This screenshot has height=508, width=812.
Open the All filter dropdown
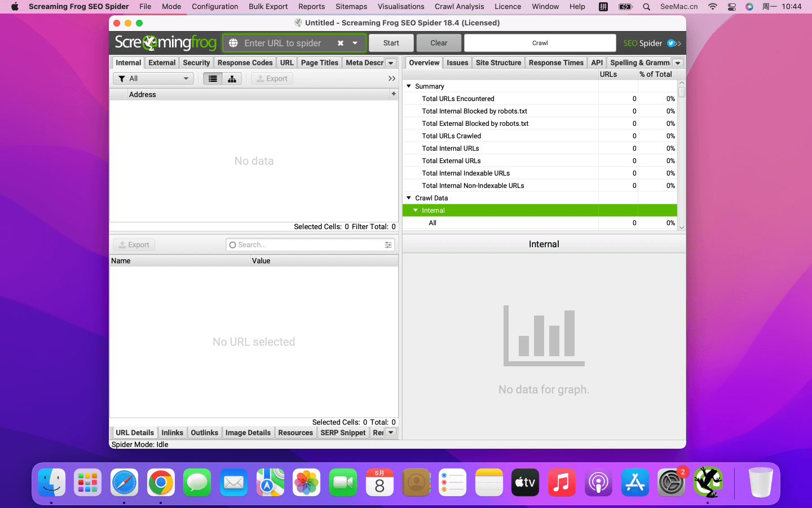(x=153, y=79)
